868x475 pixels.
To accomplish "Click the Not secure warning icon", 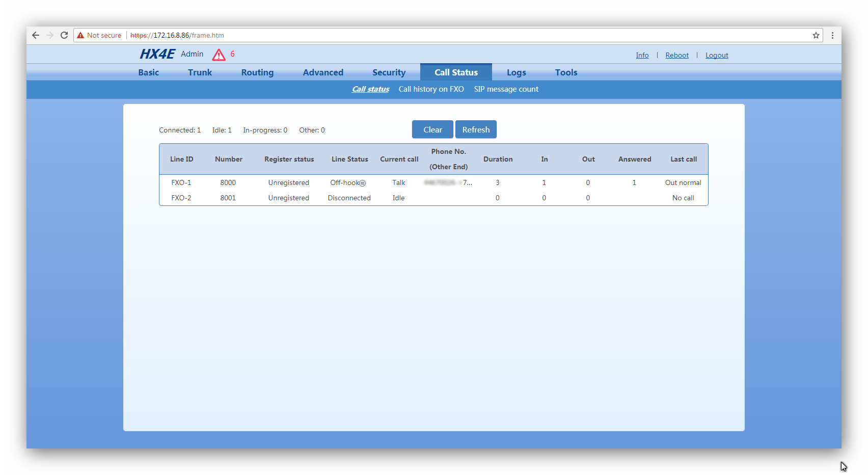I will pyautogui.click(x=80, y=35).
